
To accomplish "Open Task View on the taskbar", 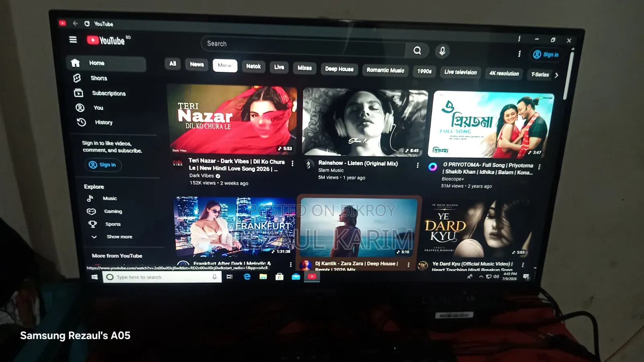I will [x=230, y=277].
